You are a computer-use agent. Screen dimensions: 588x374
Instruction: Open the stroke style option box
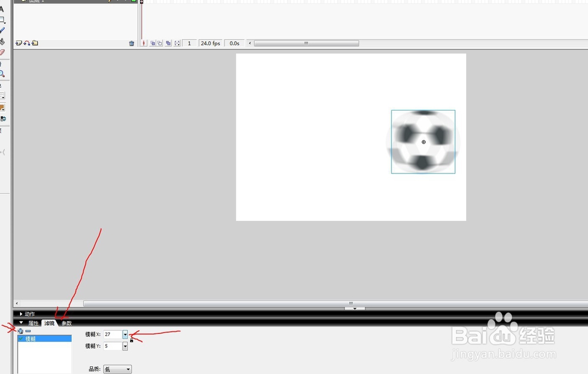pyautogui.click(x=2, y=95)
